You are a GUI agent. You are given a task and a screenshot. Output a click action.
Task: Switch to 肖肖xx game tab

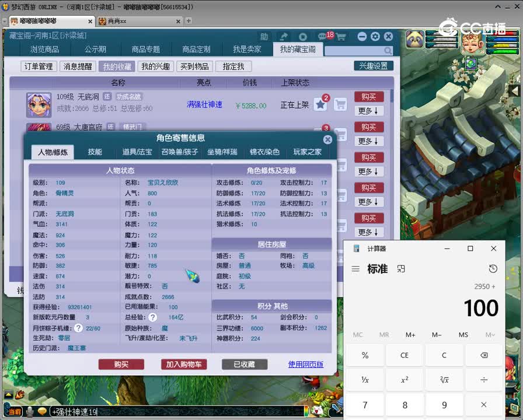[140, 21]
